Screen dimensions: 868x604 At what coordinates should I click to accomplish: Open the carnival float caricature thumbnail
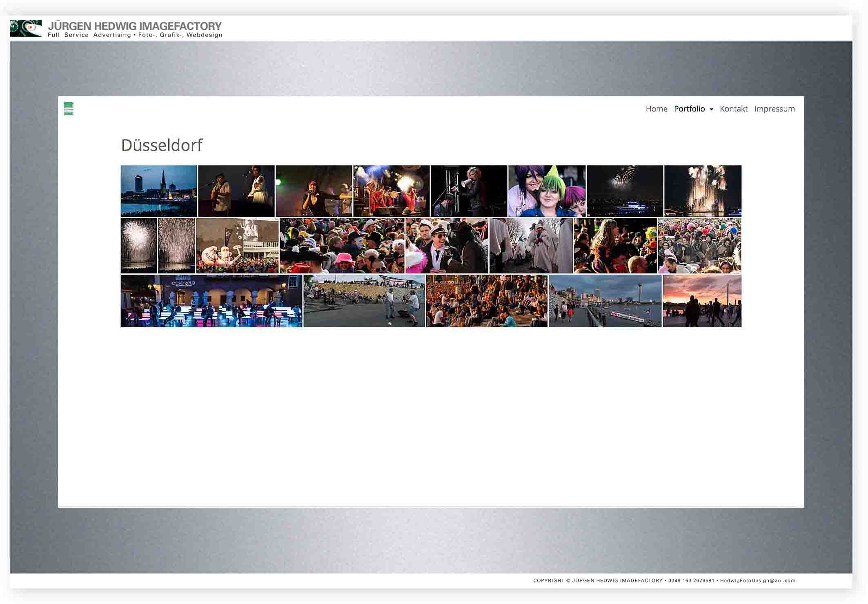(x=237, y=245)
